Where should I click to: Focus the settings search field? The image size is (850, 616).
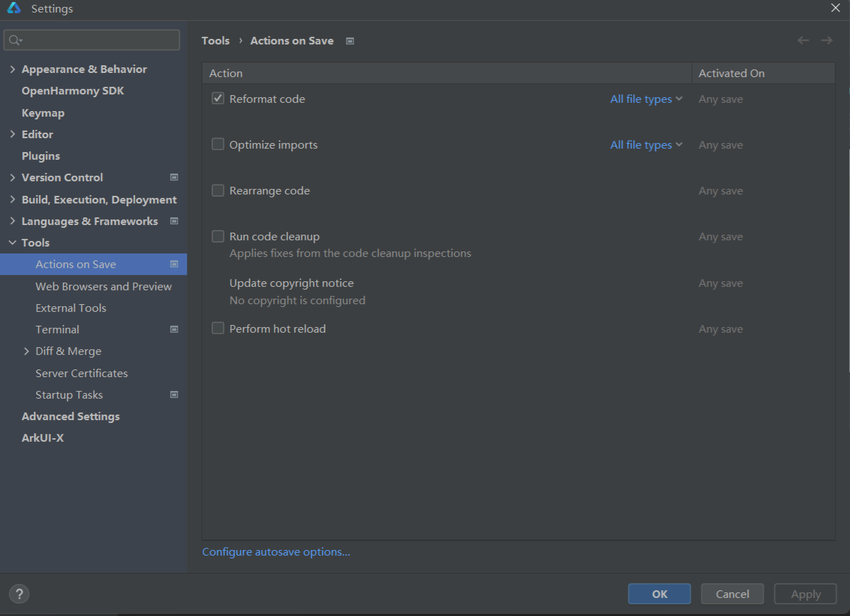(x=92, y=40)
